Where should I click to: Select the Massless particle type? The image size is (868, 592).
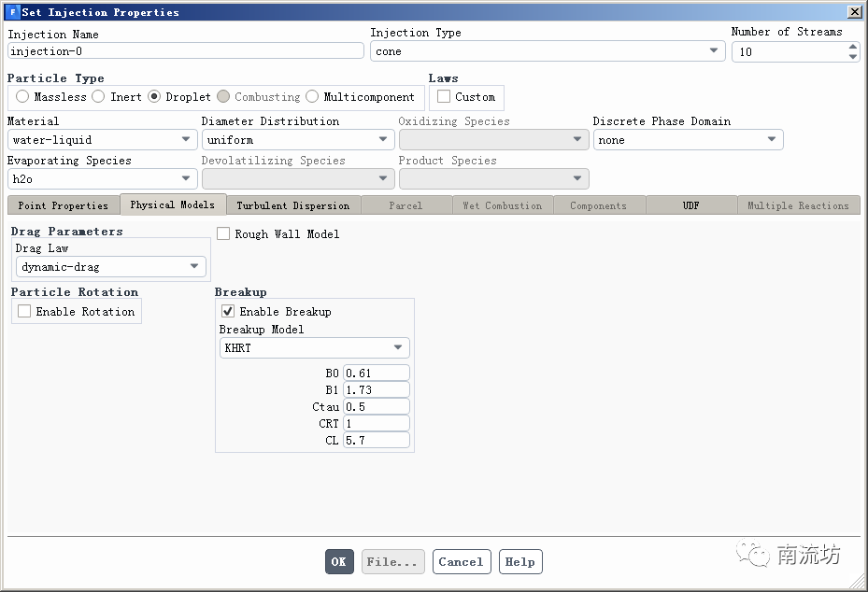pyautogui.click(x=22, y=97)
